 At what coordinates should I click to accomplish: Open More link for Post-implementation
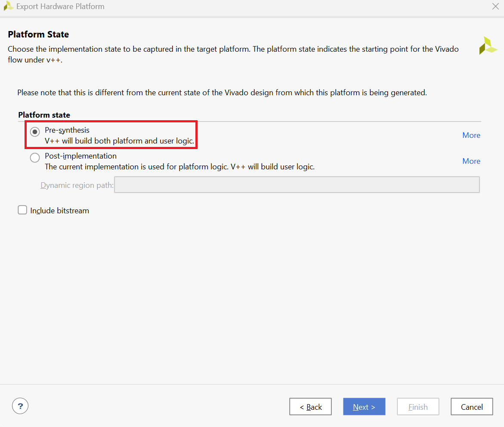471,161
